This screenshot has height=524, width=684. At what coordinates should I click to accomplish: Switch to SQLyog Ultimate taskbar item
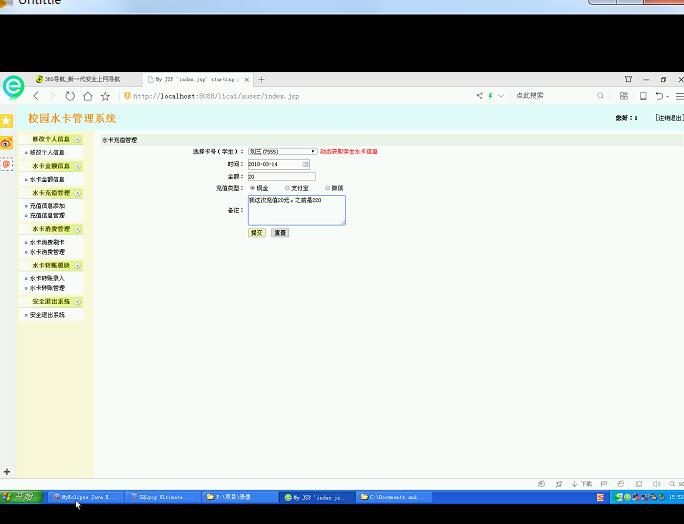coord(162,497)
